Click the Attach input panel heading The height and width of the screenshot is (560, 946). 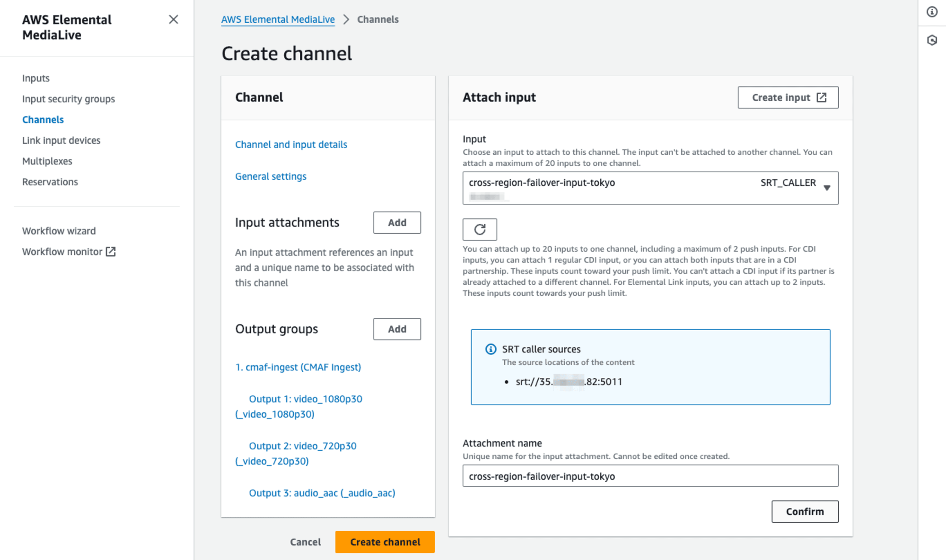[x=499, y=97]
